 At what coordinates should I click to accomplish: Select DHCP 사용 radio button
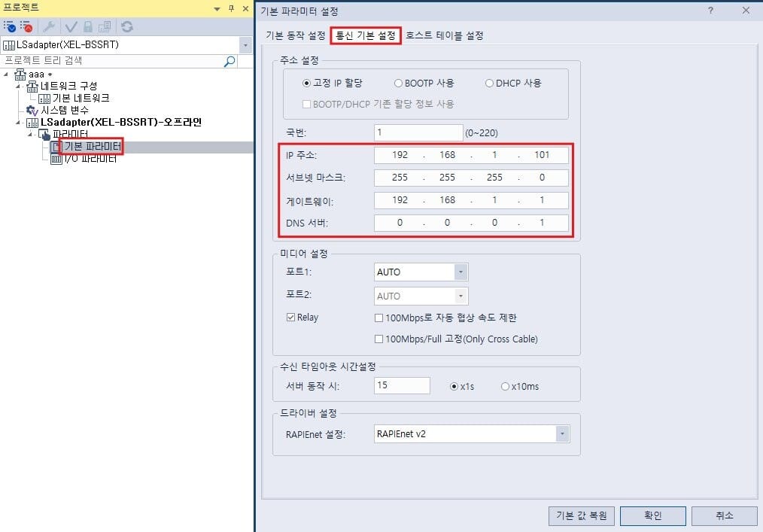tap(489, 84)
